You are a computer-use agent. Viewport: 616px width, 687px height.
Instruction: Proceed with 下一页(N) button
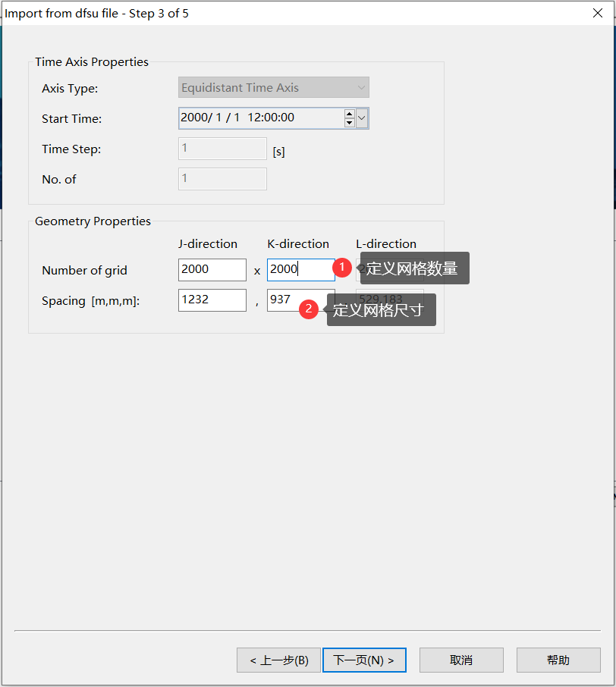[x=364, y=660]
